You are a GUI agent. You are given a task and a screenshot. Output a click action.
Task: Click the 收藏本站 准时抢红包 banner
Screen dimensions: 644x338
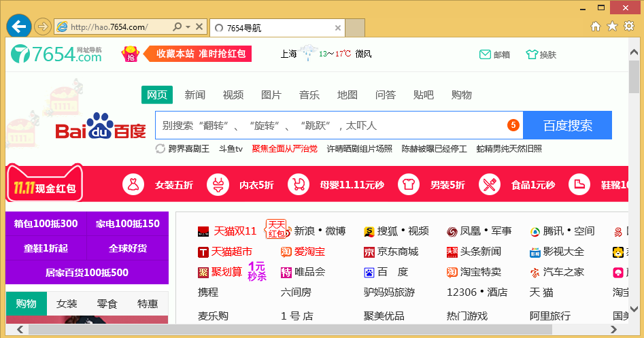tap(199, 54)
